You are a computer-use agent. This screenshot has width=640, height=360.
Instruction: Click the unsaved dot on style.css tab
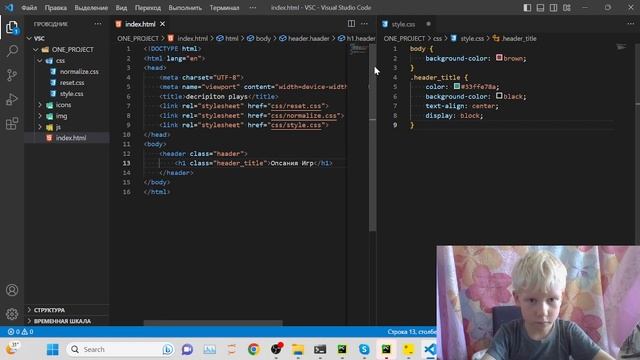pyautogui.click(x=428, y=24)
